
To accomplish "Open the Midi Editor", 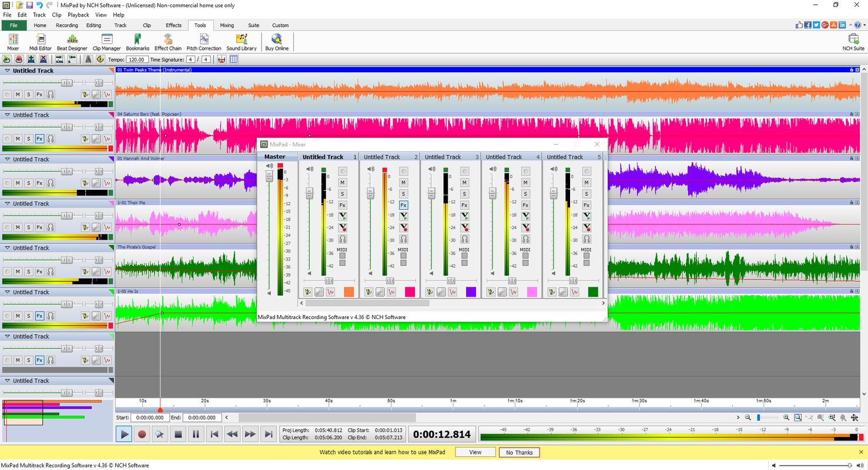I will 41,42.
